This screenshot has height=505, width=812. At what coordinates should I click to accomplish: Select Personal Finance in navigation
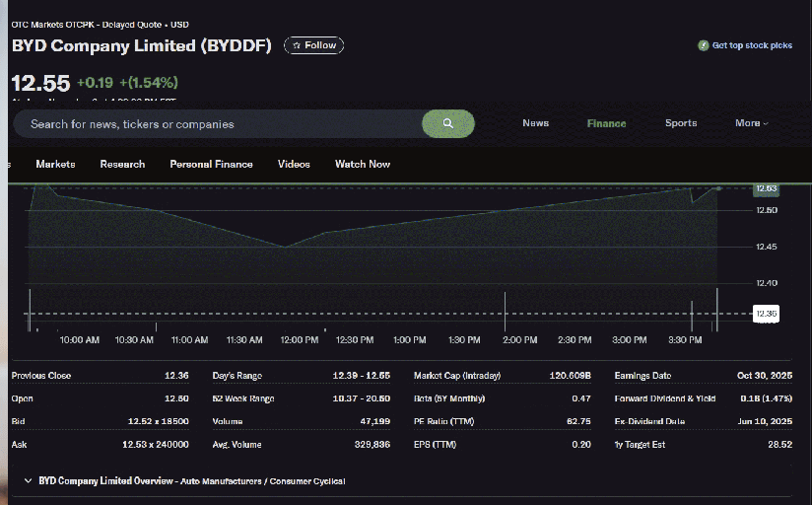point(211,164)
